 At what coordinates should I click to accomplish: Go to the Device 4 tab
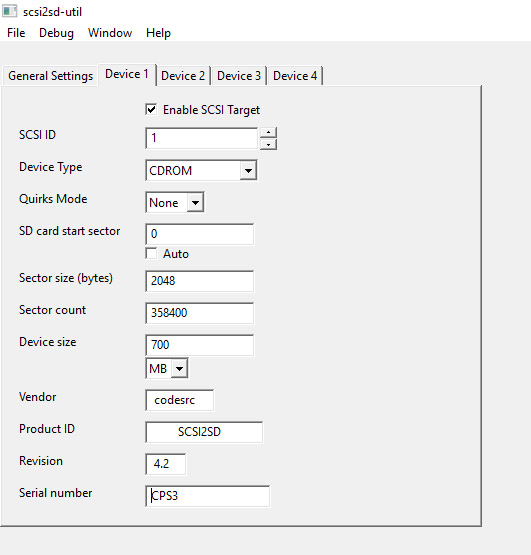click(x=295, y=76)
